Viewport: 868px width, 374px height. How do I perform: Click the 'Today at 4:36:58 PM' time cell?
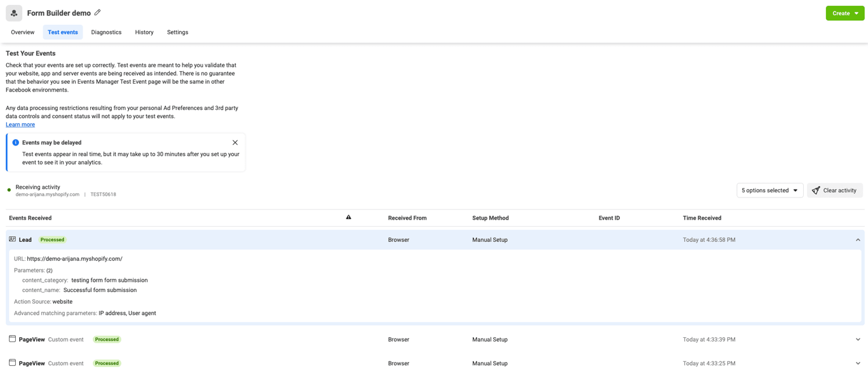pos(709,240)
